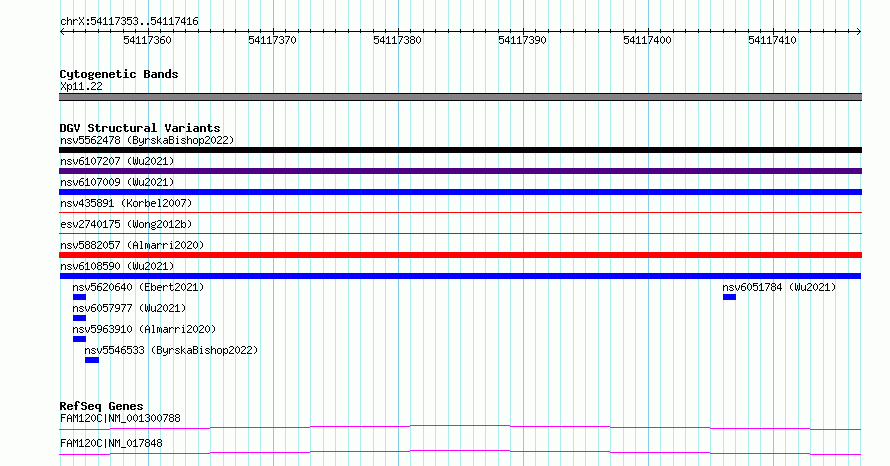Viewport: 890px width, 466px height.
Task: Select the blue nsv6108590 variant bar
Action: click(x=460, y=276)
